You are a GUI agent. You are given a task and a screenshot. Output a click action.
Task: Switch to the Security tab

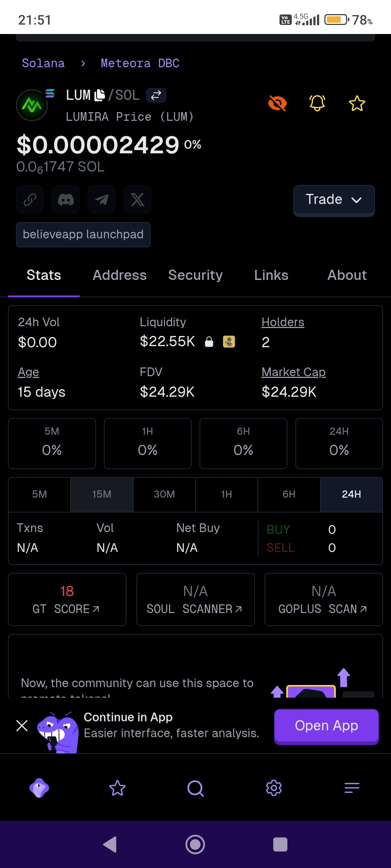coord(195,275)
